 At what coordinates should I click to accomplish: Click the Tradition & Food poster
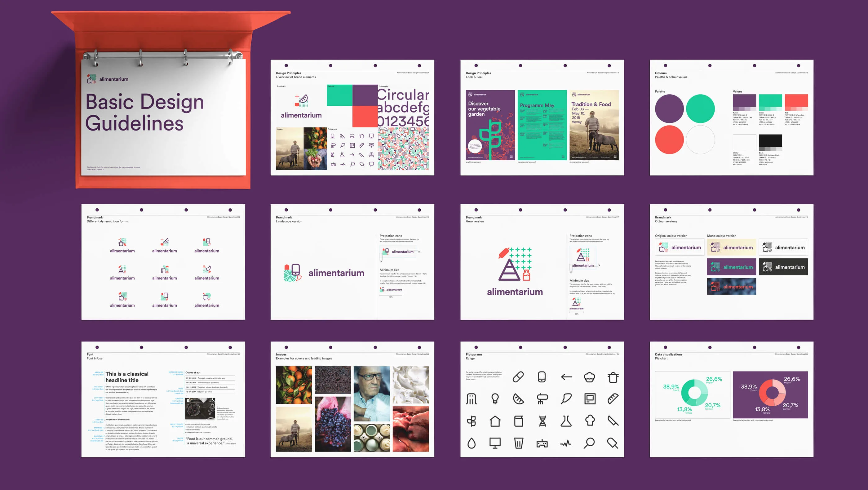pos(594,125)
